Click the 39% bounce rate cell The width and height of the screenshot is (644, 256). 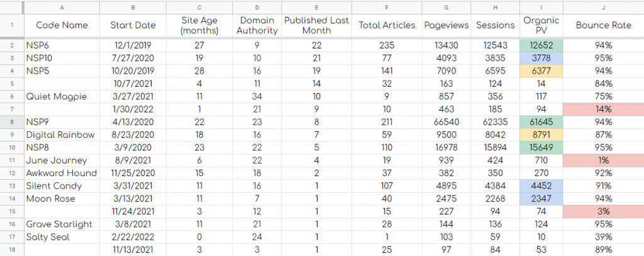click(603, 237)
